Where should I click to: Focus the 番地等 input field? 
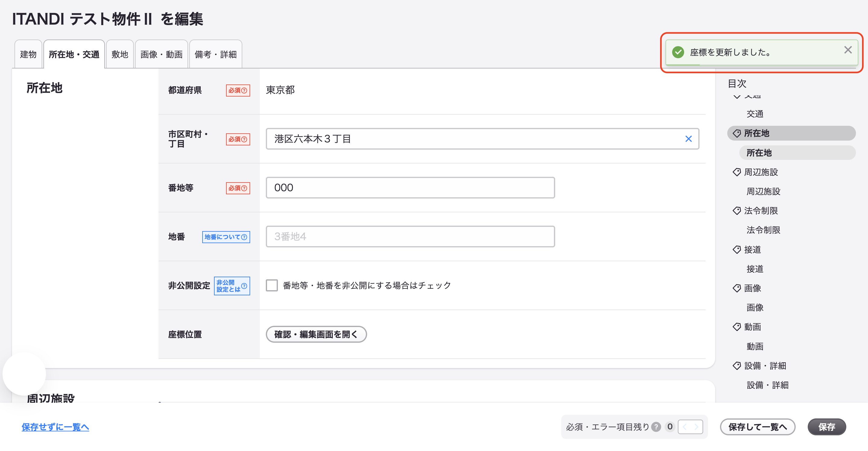click(x=410, y=188)
